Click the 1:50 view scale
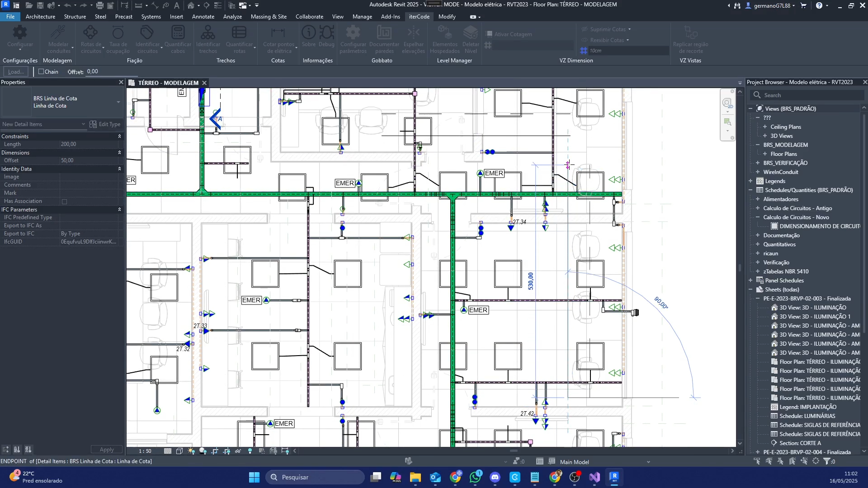This screenshot has width=868, height=488. click(x=145, y=451)
